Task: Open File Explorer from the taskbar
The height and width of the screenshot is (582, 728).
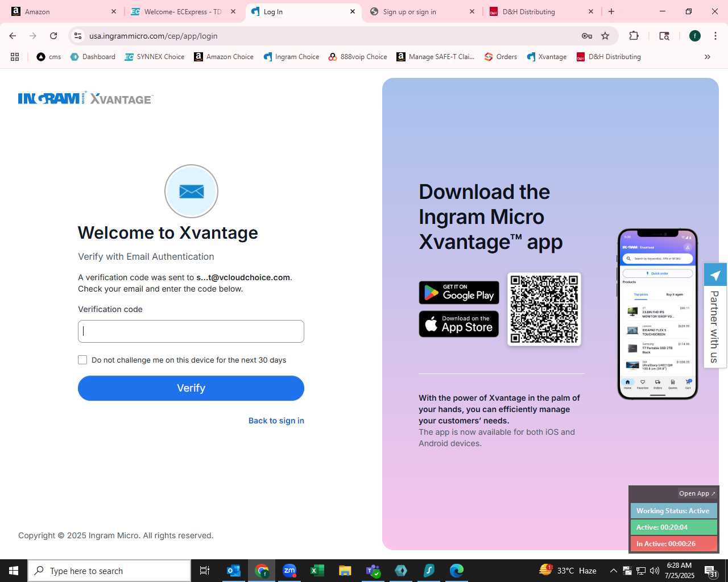Action: pos(345,571)
